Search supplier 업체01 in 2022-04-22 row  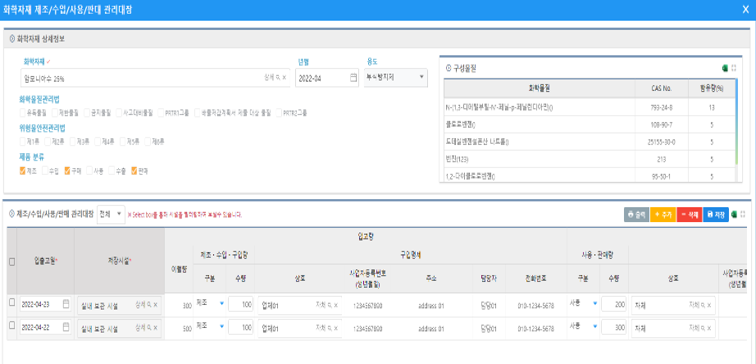pos(330,329)
